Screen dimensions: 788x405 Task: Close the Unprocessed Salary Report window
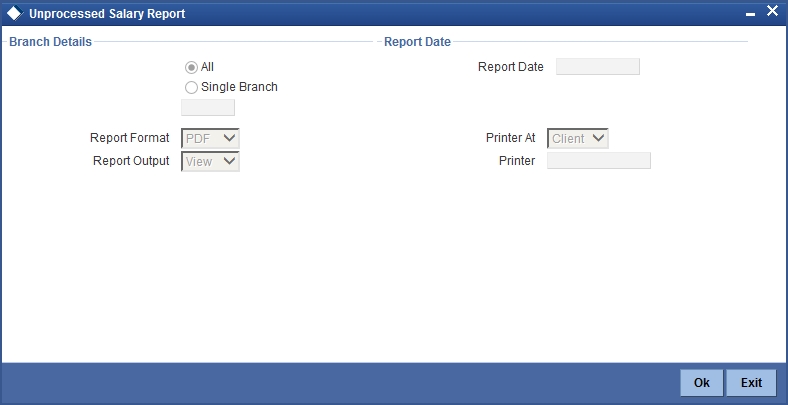[x=772, y=11]
